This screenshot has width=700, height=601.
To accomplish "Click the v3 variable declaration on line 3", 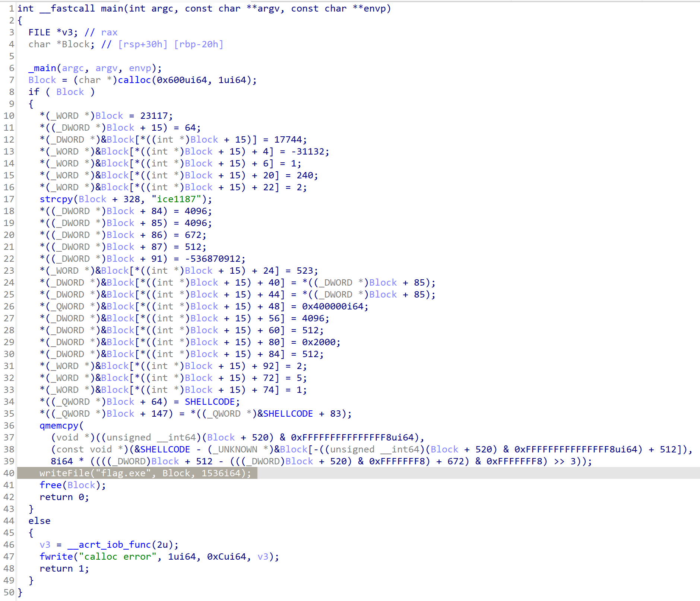I will 67,32.
